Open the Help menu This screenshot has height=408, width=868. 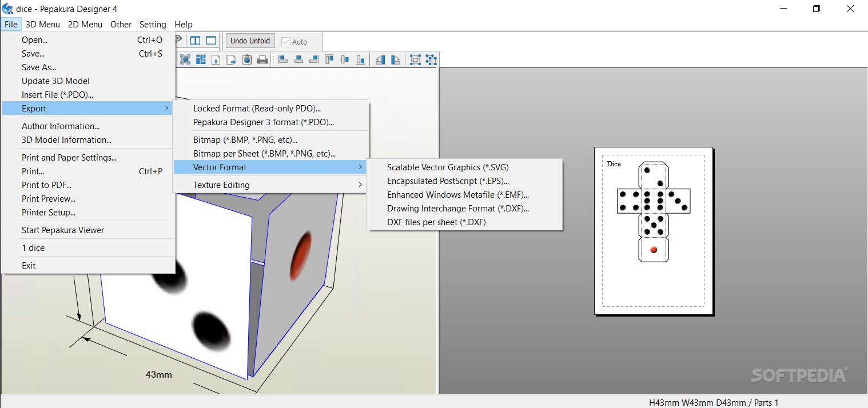[184, 24]
